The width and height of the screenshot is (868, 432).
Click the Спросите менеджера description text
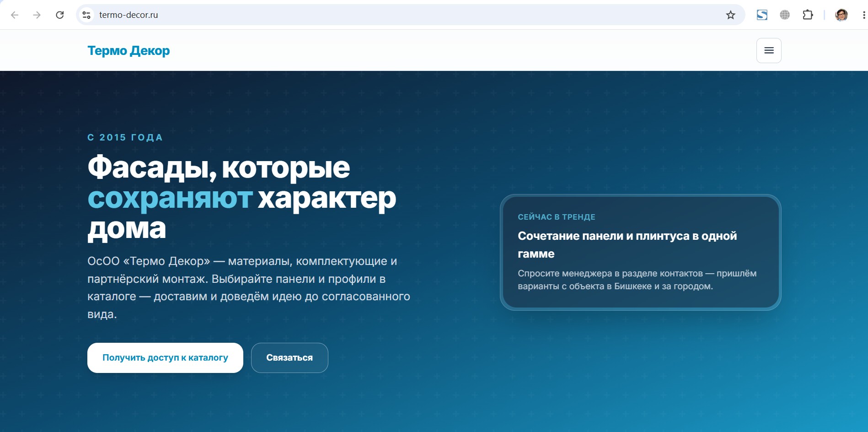[637, 280]
